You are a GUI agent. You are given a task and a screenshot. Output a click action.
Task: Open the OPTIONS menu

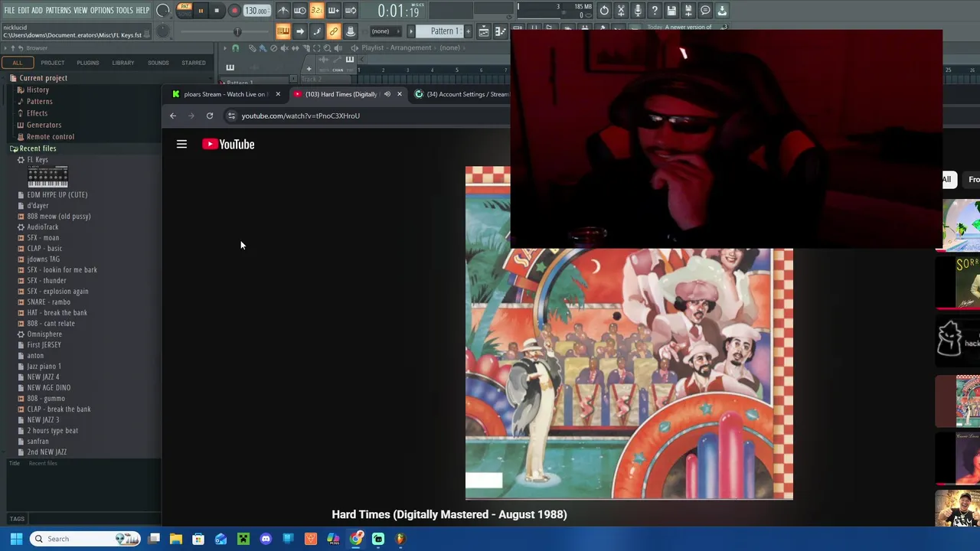click(102, 10)
